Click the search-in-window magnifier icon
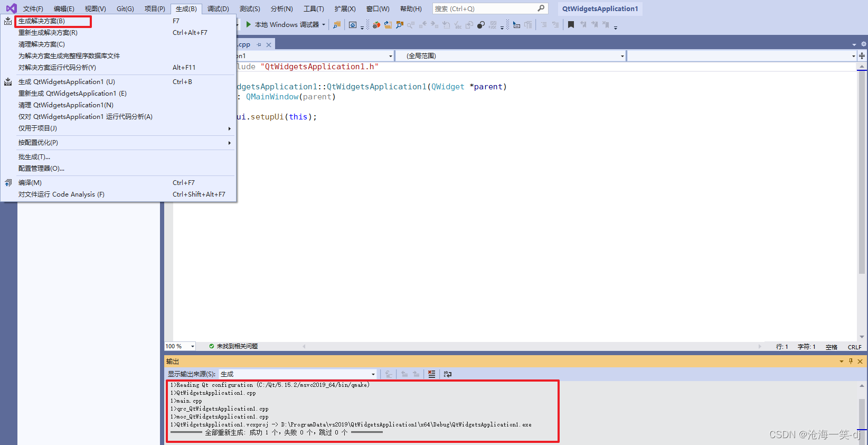This screenshot has height=445, width=868. click(x=400, y=25)
